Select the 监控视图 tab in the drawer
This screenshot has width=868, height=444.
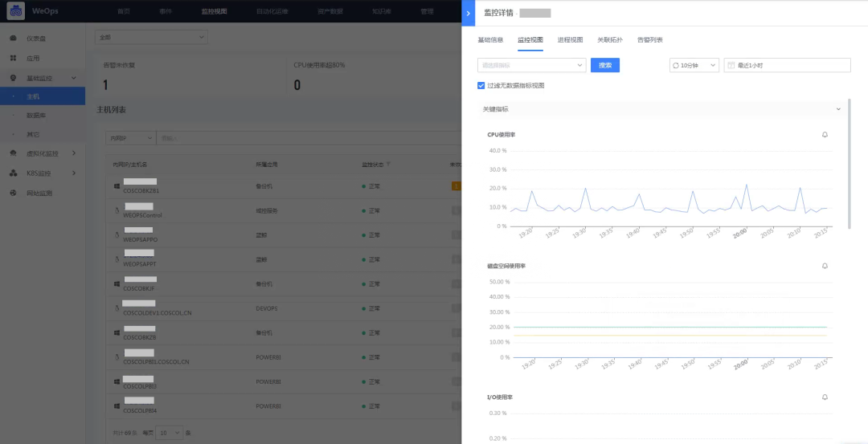pyautogui.click(x=530, y=40)
